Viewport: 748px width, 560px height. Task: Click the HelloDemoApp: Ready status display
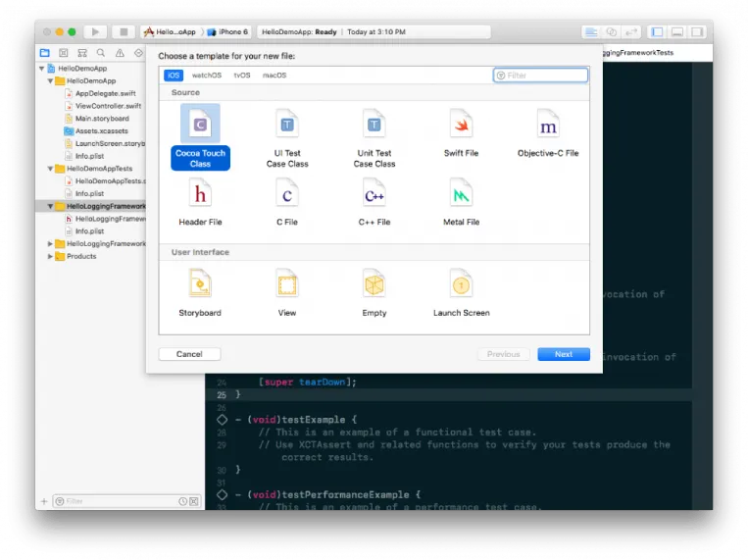pyautogui.click(x=374, y=32)
